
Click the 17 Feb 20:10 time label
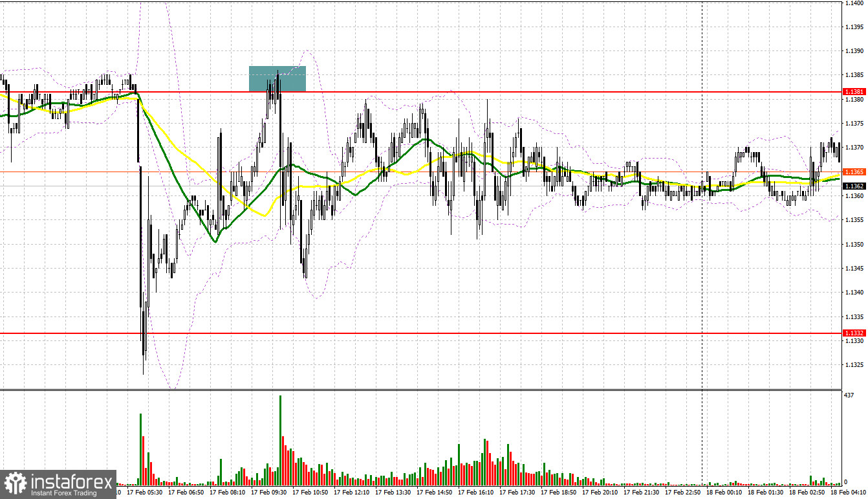pos(599,493)
